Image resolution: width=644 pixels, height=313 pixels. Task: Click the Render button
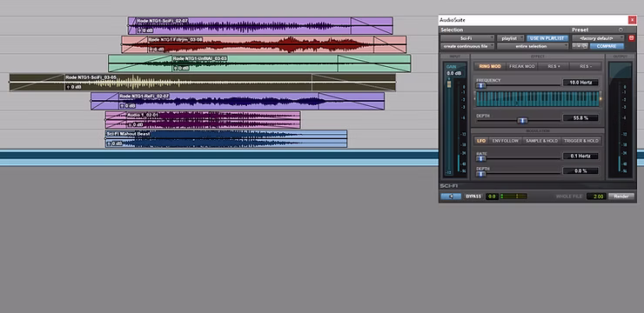621,196
